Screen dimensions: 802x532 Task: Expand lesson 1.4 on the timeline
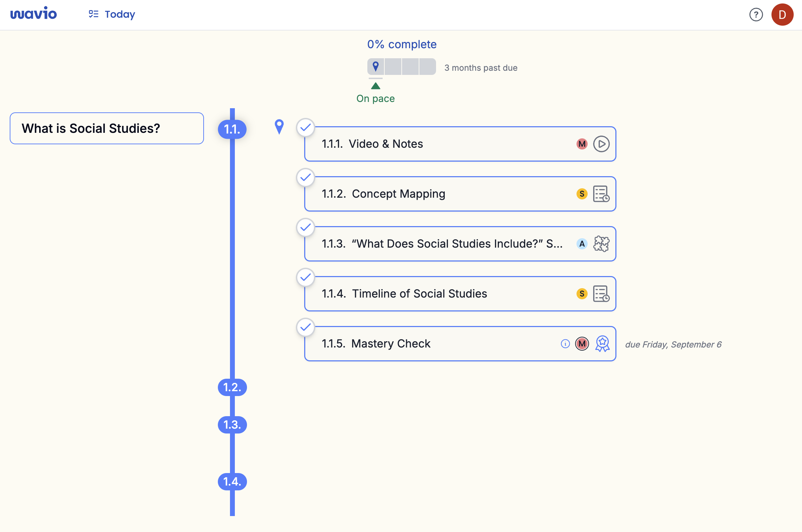232,482
